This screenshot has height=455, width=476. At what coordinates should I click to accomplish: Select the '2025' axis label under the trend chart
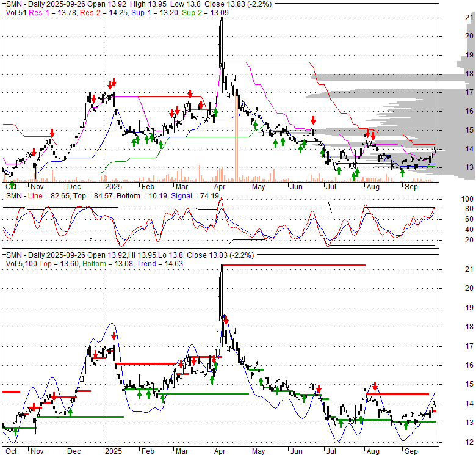click(114, 451)
